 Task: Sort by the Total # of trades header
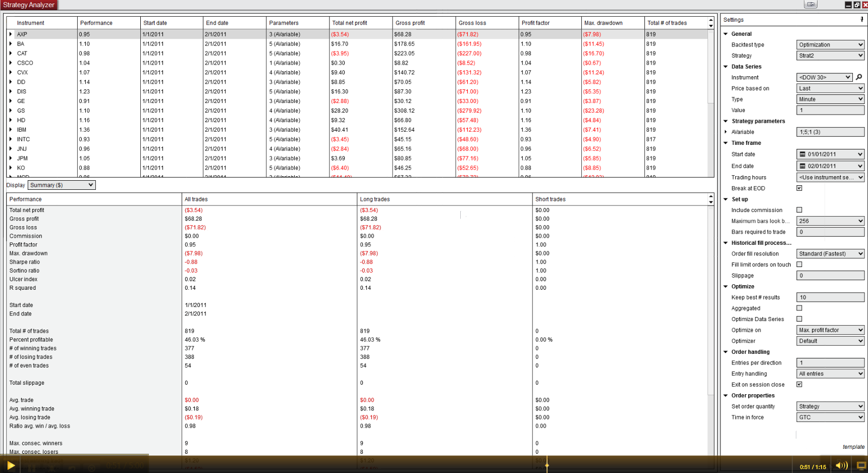pyautogui.click(x=676, y=23)
